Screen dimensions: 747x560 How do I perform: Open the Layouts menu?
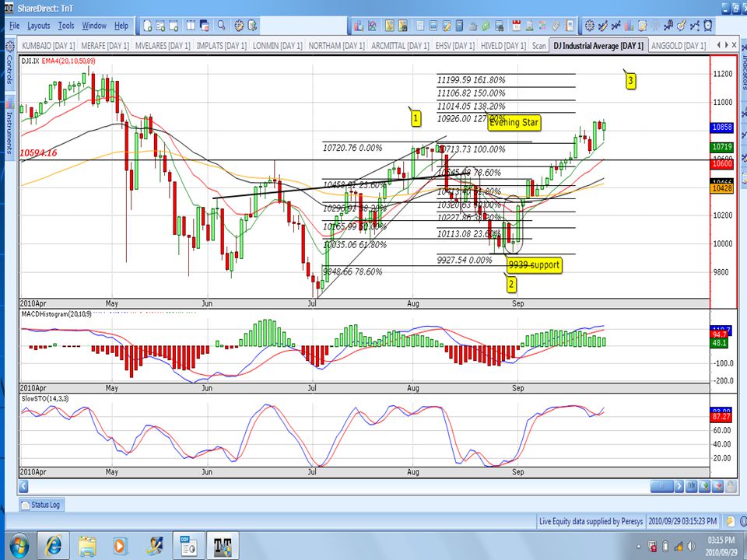39,26
